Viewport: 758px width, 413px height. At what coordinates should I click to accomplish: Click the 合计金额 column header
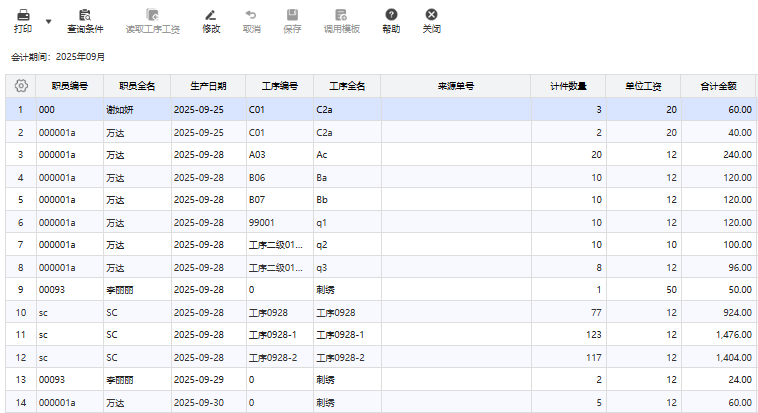(x=718, y=86)
